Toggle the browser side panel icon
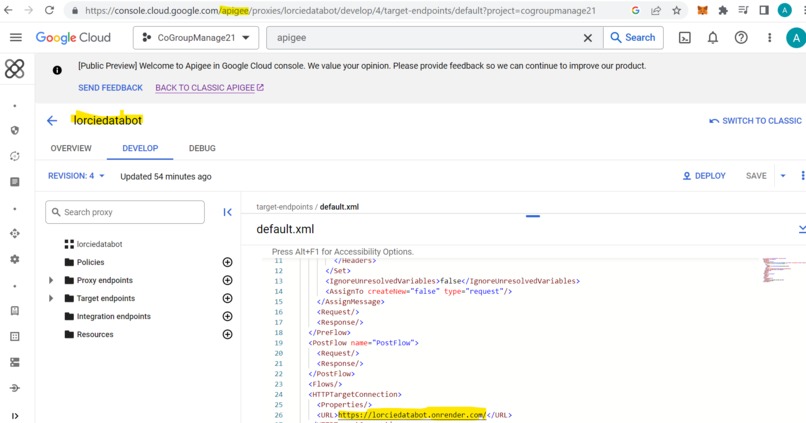 click(x=764, y=10)
